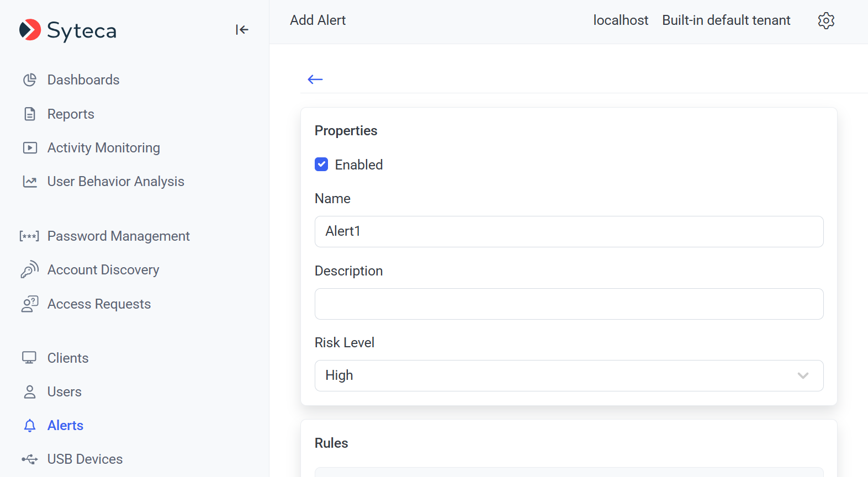Click the Syteca logo icon
The image size is (868, 477).
(x=30, y=30)
